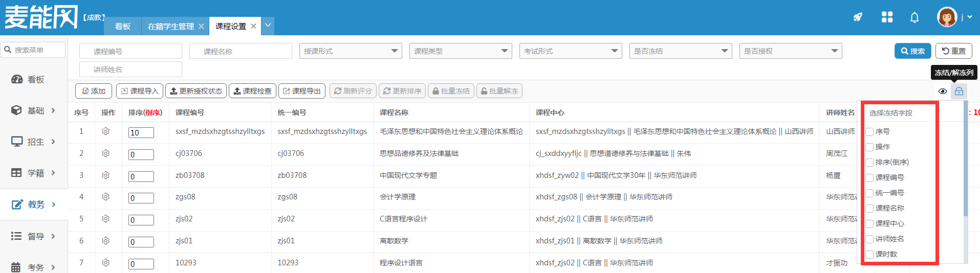
Task: Click the 课程编号 filter input field
Action: pos(130,51)
